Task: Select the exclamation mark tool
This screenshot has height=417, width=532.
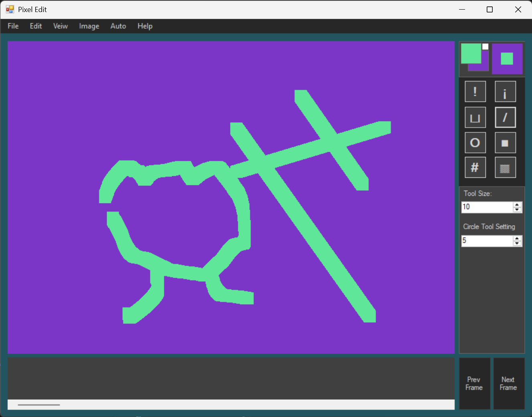Action: coord(475,91)
